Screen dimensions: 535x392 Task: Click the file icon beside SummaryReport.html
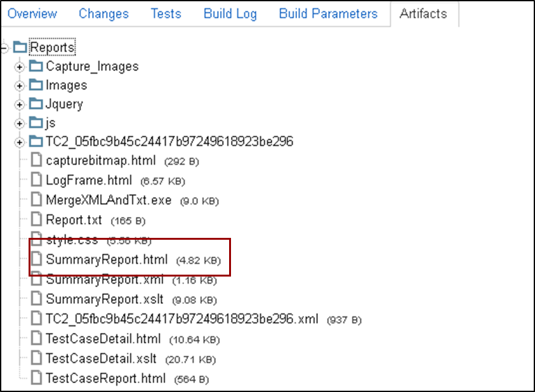tap(37, 259)
